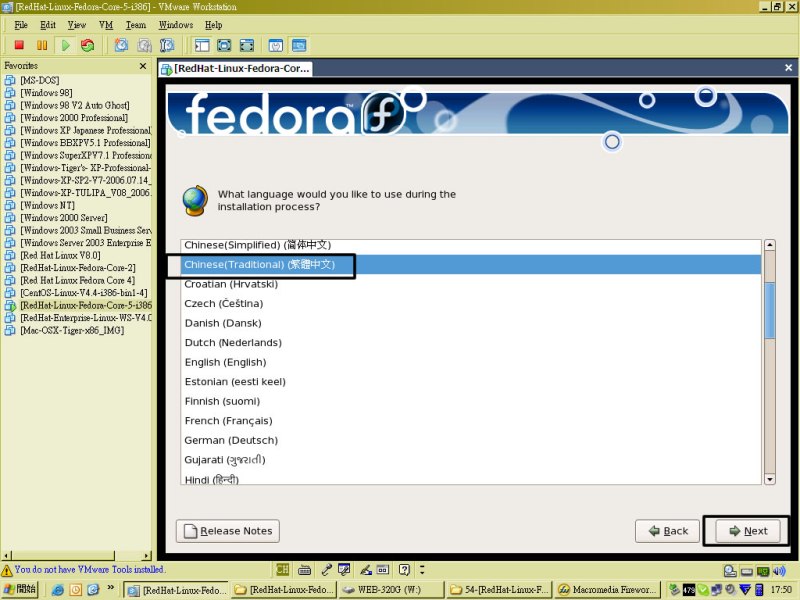Image resolution: width=800 pixels, height=600 pixels.
Task: Click the yellow Suspend toolbar icon
Action: coord(42,45)
